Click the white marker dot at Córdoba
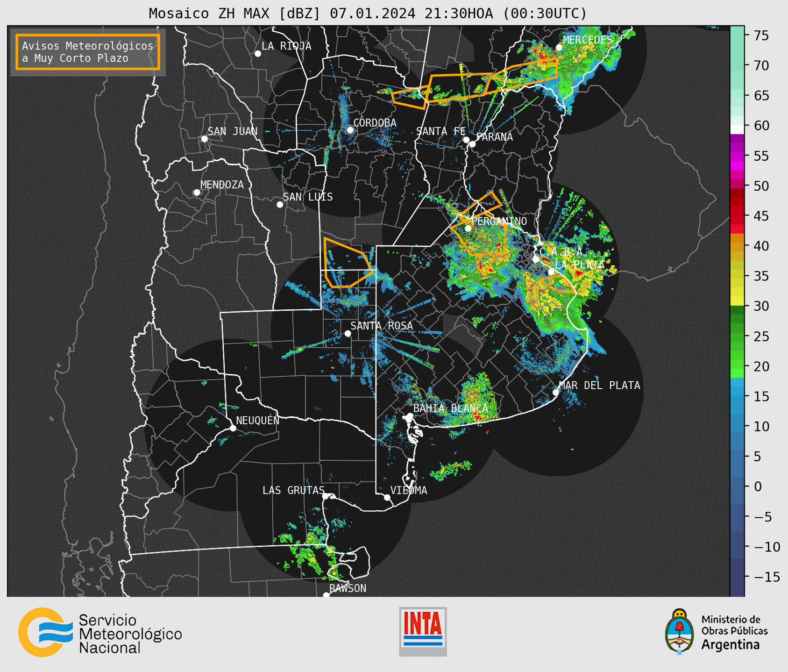 pyautogui.click(x=350, y=130)
